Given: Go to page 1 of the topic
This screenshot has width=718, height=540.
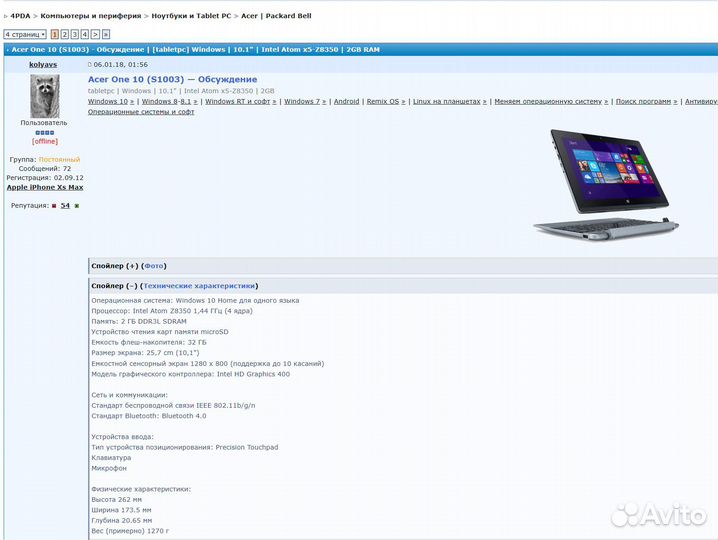Looking at the screenshot, I should pyautogui.click(x=54, y=34).
